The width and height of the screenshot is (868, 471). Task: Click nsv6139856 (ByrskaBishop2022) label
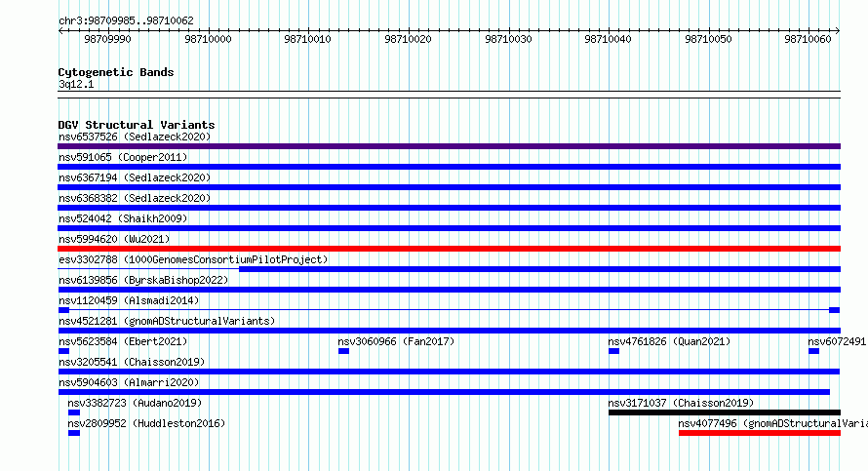[x=143, y=280]
